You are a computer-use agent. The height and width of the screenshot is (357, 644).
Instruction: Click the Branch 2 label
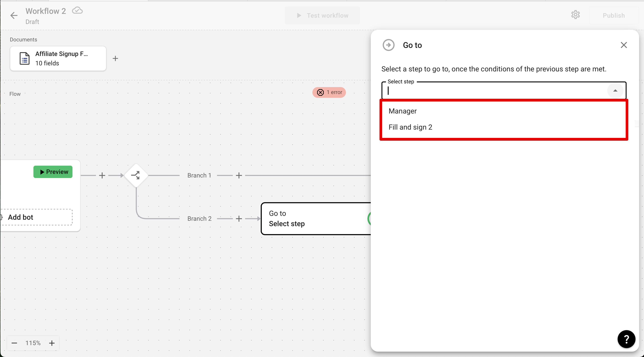coord(199,219)
